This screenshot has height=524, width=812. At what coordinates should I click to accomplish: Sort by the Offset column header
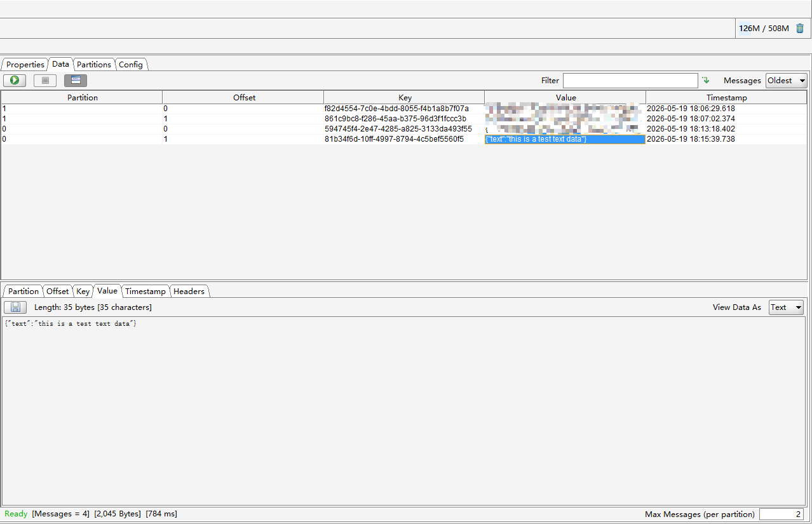[x=244, y=98]
